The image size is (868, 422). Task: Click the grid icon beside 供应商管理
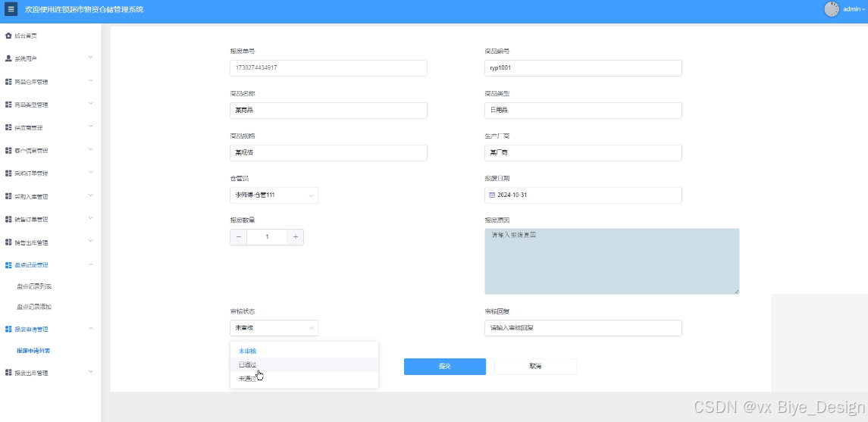click(x=8, y=127)
